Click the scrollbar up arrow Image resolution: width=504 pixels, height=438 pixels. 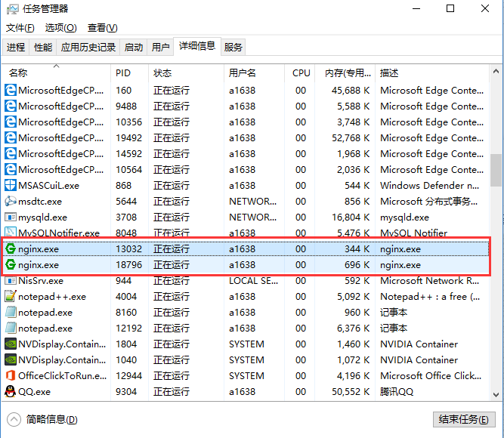496,71
